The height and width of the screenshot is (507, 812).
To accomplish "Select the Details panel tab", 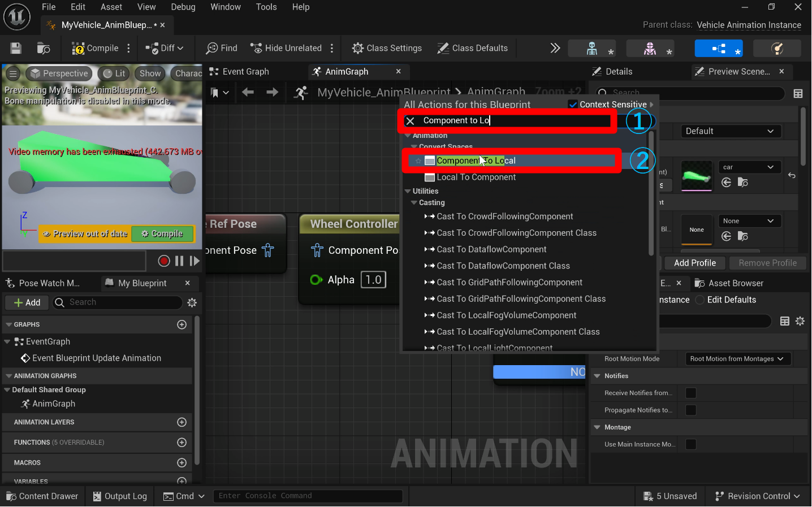I will pyautogui.click(x=612, y=72).
